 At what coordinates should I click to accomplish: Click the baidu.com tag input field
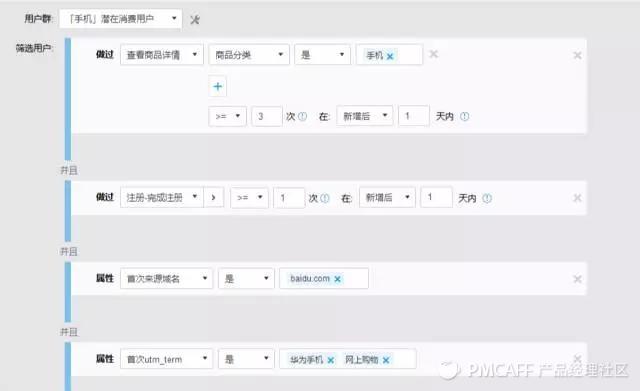coord(324,278)
